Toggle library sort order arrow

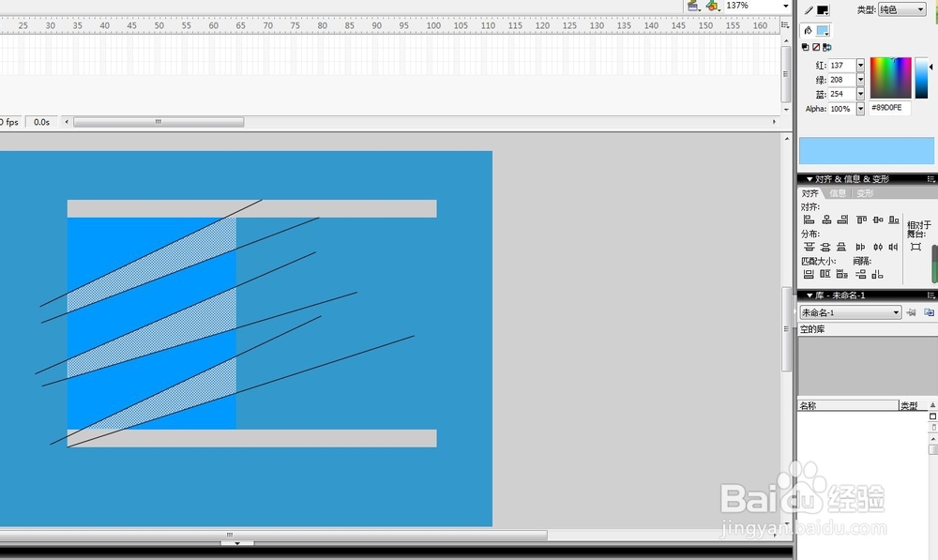coord(932,405)
